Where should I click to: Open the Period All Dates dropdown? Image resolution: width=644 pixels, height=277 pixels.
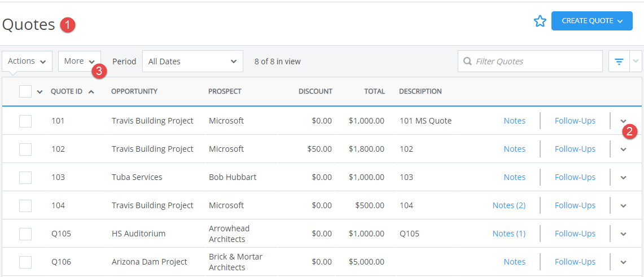tap(192, 61)
